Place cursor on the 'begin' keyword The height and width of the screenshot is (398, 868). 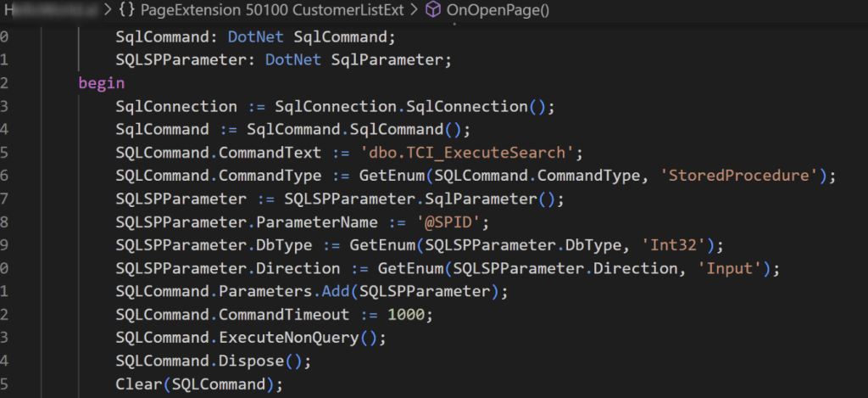[101, 83]
